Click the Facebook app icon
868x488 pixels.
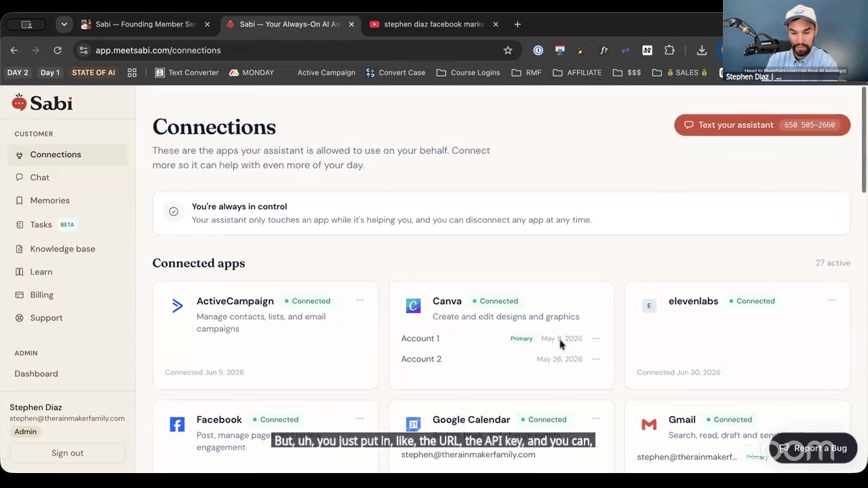click(x=177, y=424)
